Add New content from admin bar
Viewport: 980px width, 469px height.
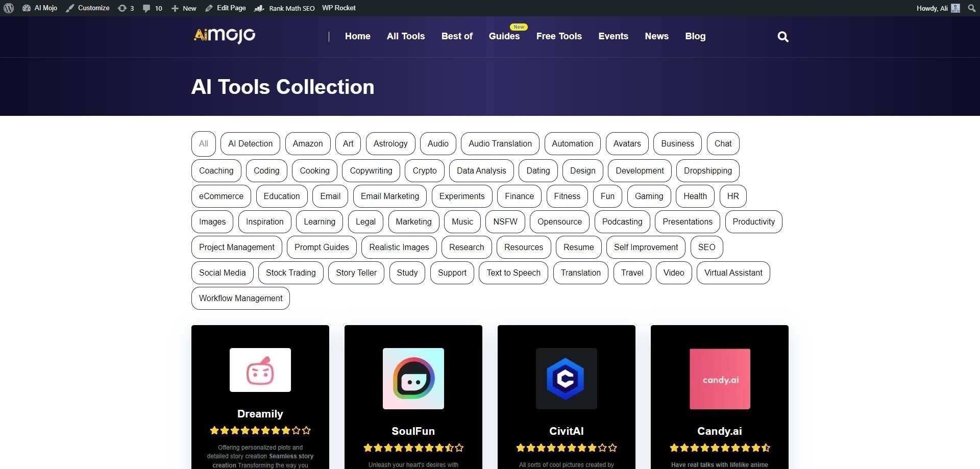point(184,8)
